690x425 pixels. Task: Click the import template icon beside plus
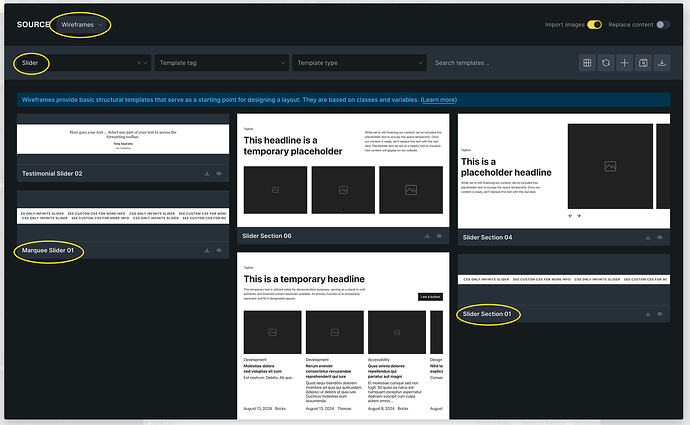[x=643, y=63]
